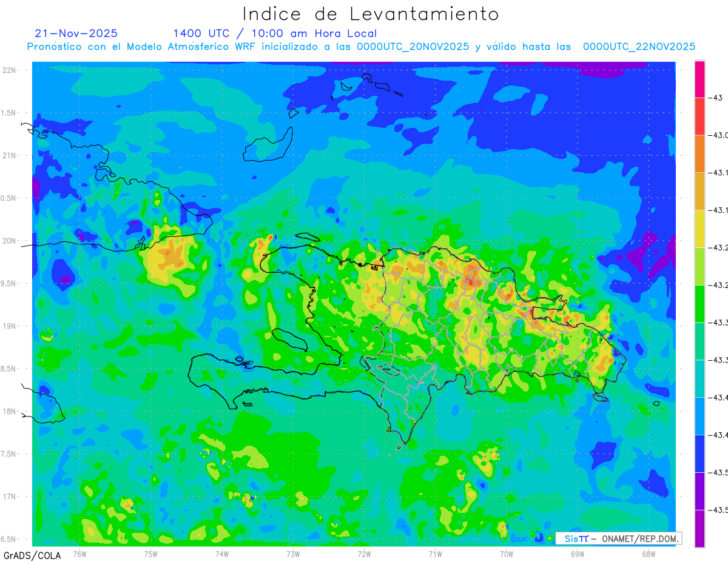Screen dimensions: 728x562
Task: Choose the lime yellow-green legend swatch
Action: (x=699, y=266)
